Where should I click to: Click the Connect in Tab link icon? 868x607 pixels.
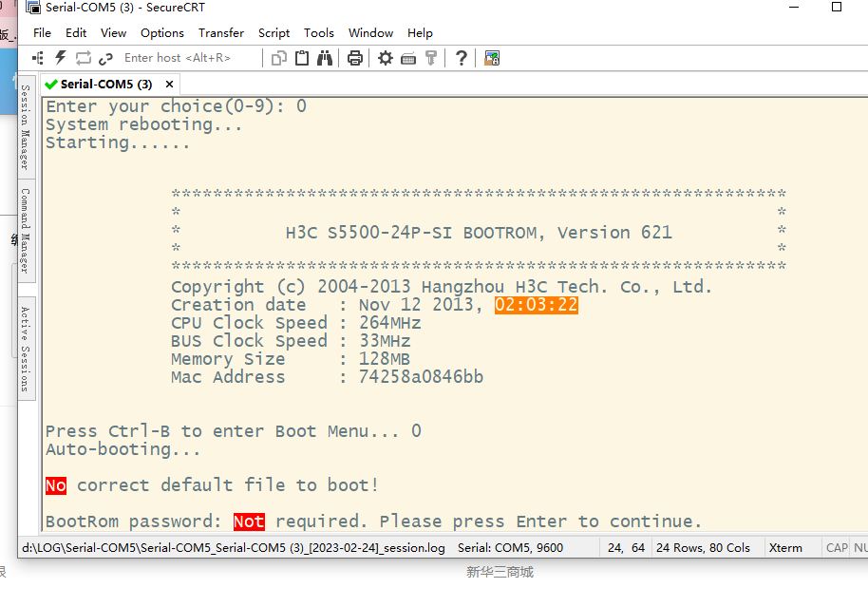coord(105,58)
